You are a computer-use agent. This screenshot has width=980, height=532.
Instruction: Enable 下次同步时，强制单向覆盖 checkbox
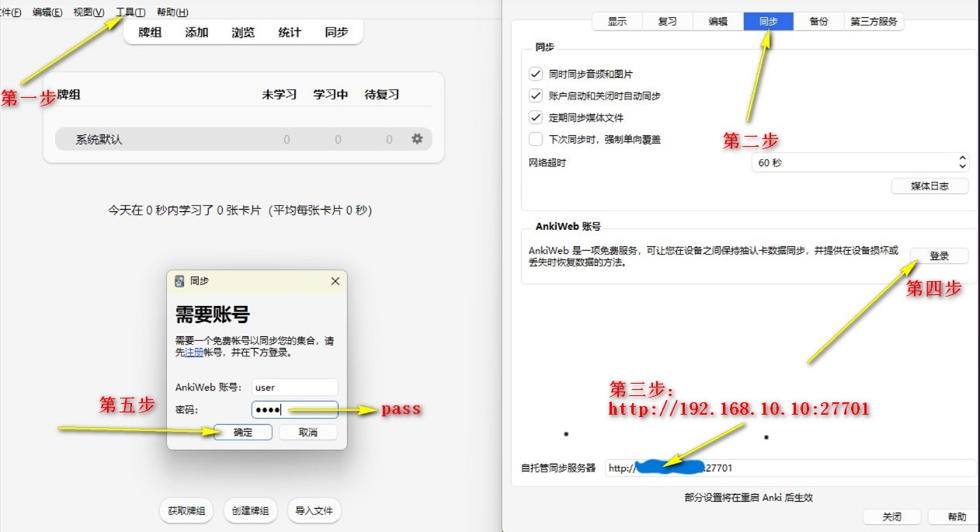535,139
